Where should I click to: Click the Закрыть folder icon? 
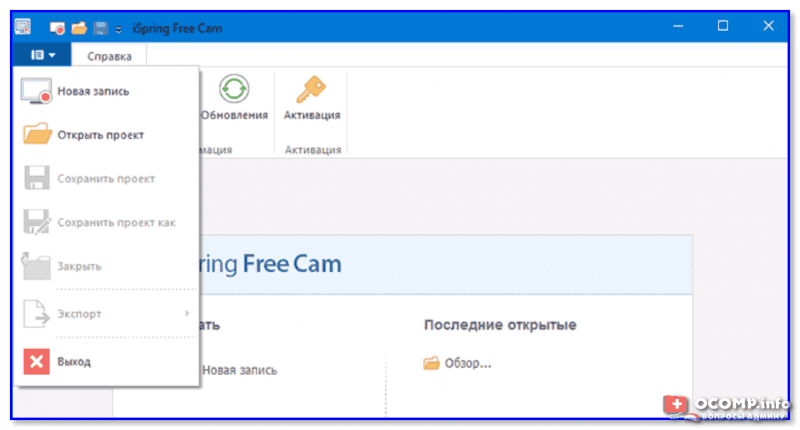(36, 266)
